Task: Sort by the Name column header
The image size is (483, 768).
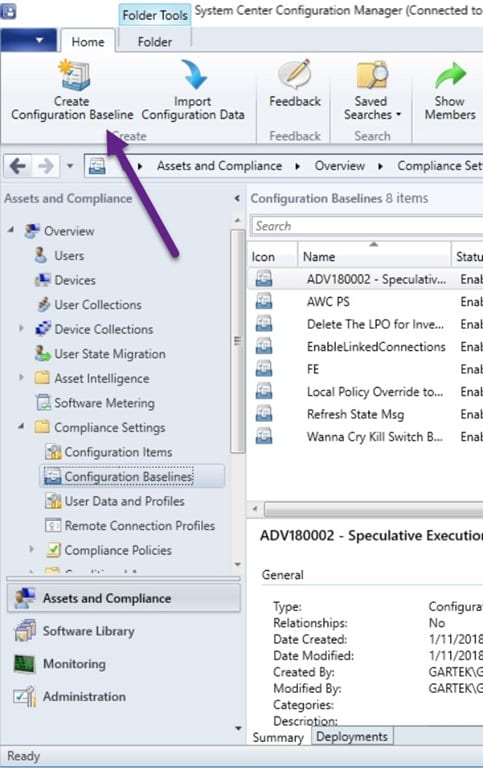Action: coord(374,256)
